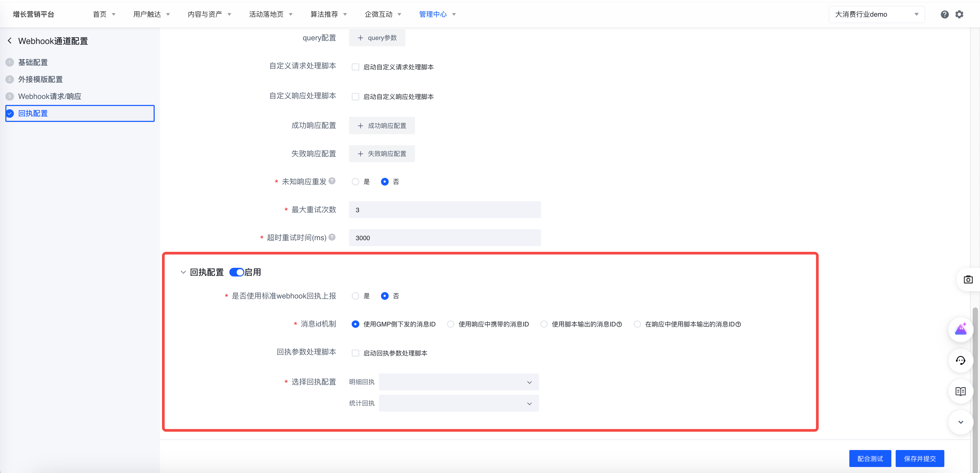Toggle the 回执配置 启用 switch
This screenshot has height=473, width=980.
(x=237, y=272)
